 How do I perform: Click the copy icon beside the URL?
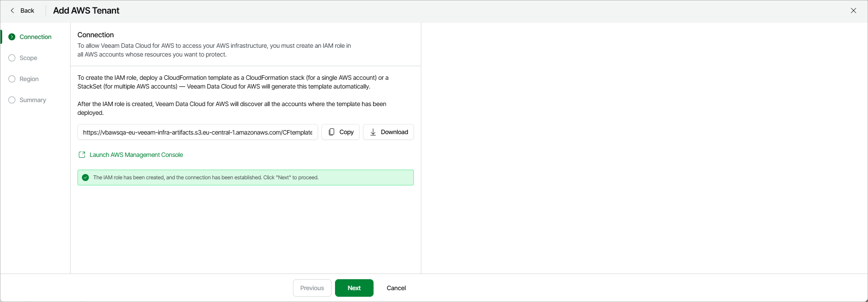(332, 132)
